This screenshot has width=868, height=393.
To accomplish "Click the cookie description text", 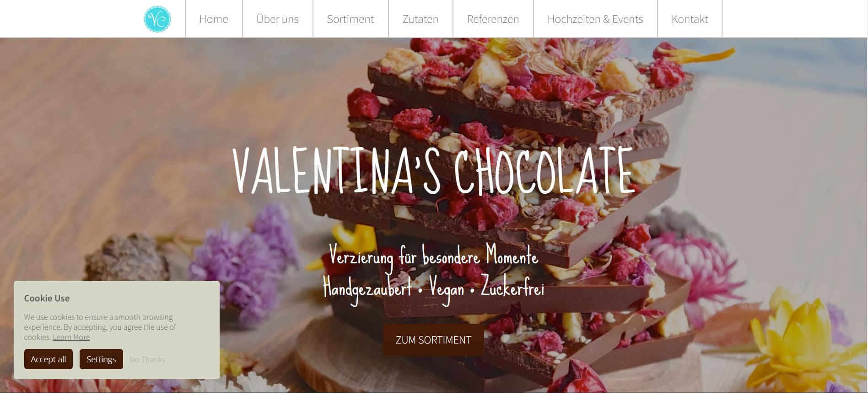I will (101, 327).
